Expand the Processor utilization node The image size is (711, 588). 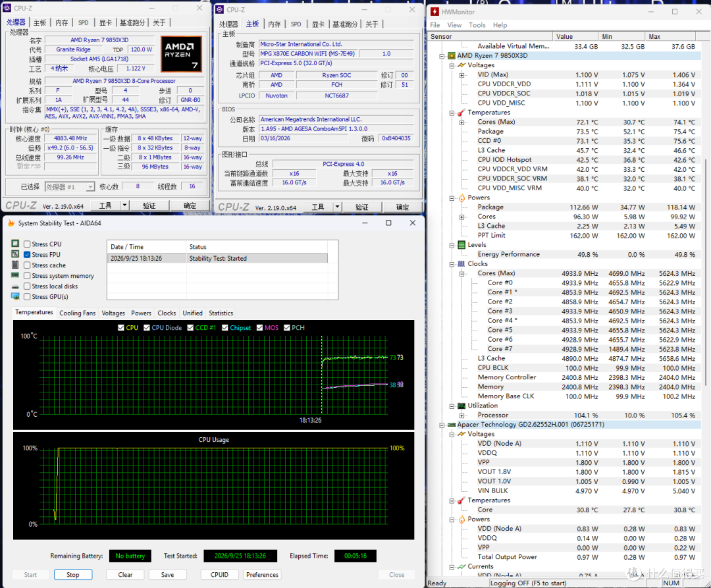(461, 415)
